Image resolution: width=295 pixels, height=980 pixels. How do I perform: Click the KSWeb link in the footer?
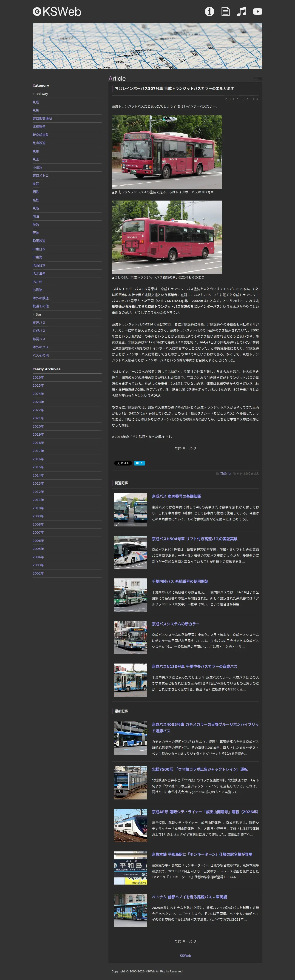point(185,955)
